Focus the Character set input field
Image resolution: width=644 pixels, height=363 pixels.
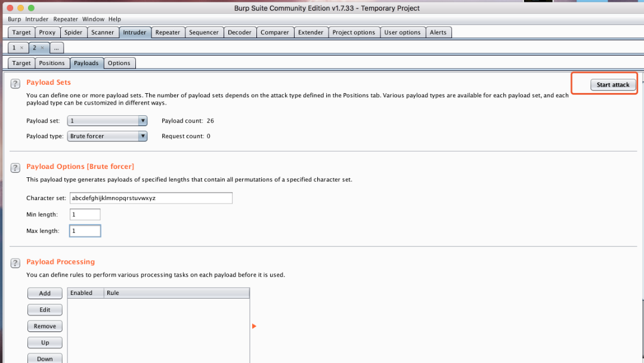click(151, 198)
